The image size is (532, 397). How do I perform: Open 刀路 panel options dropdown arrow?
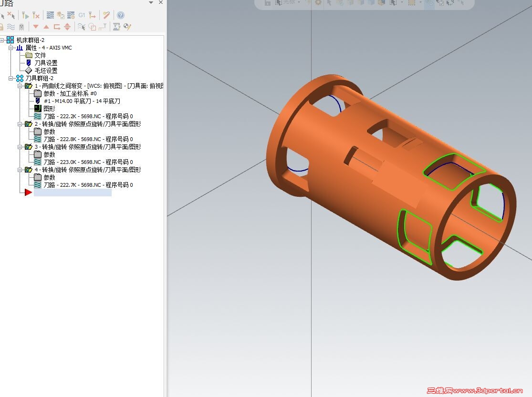(x=151, y=3)
